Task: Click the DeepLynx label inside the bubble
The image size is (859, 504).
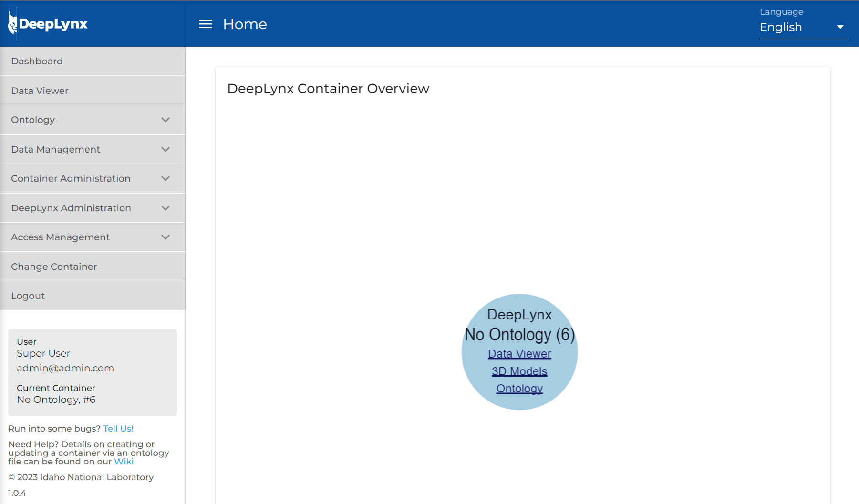Action: click(x=519, y=315)
